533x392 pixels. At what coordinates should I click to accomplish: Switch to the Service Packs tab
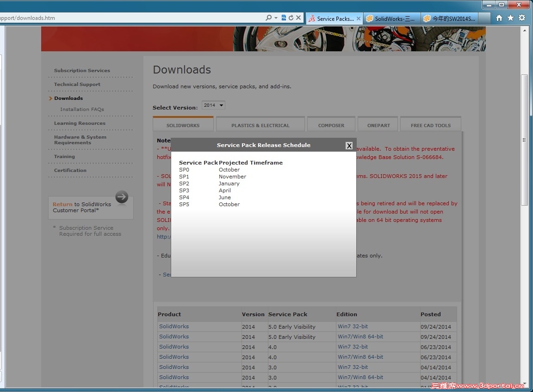(335, 18)
